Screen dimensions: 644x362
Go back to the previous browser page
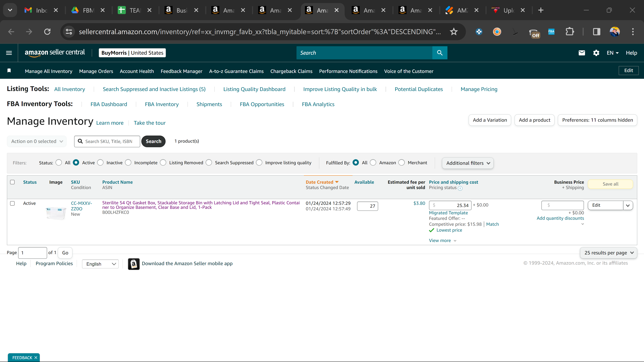tap(11, 32)
